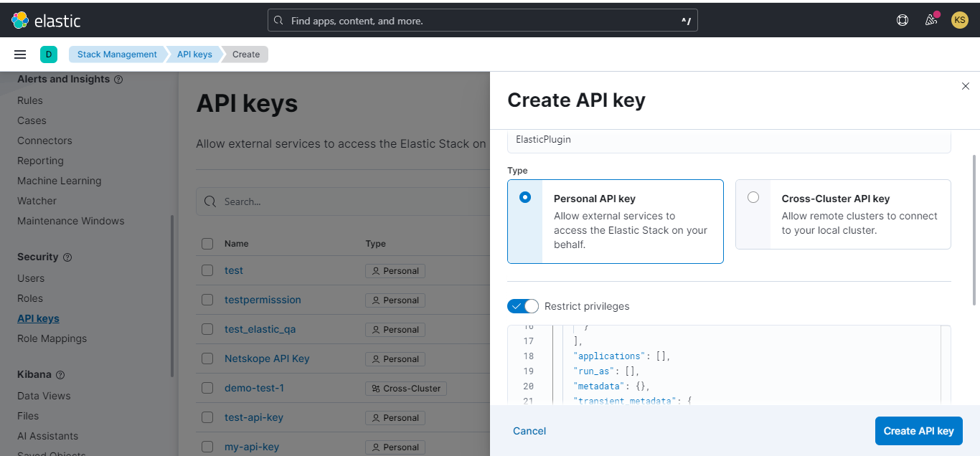The image size is (980, 456).
Task: Click the Cross-Cluster badge for demo-test-1
Action: [406, 389]
